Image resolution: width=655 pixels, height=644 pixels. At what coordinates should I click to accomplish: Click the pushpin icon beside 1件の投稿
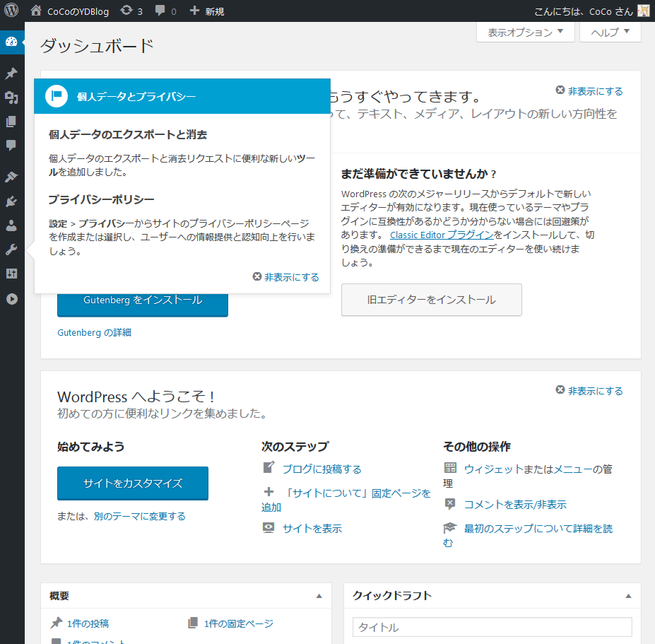pyautogui.click(x=57, y=623)
